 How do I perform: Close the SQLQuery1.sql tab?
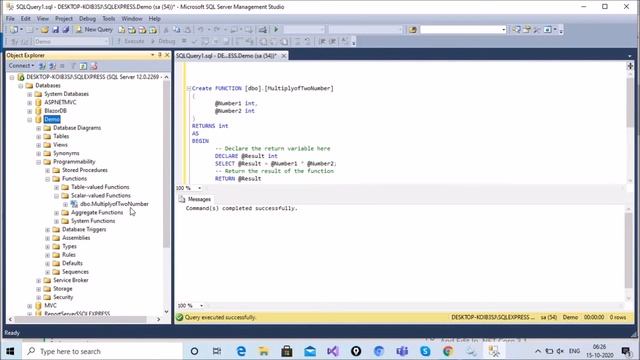284,56
